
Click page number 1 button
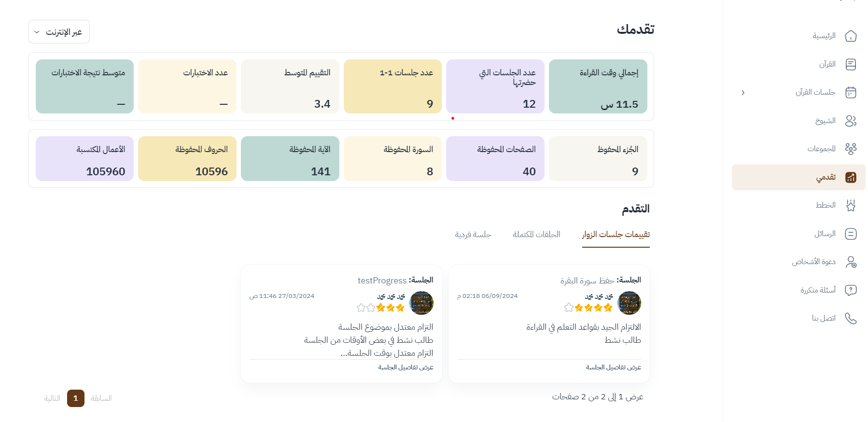click(x=76, y=398)
